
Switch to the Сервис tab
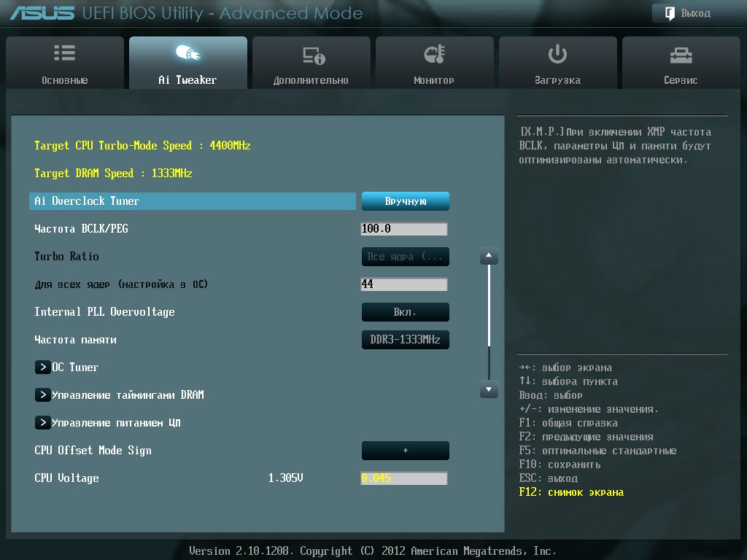pyautogui.click(x=681, y=63)
